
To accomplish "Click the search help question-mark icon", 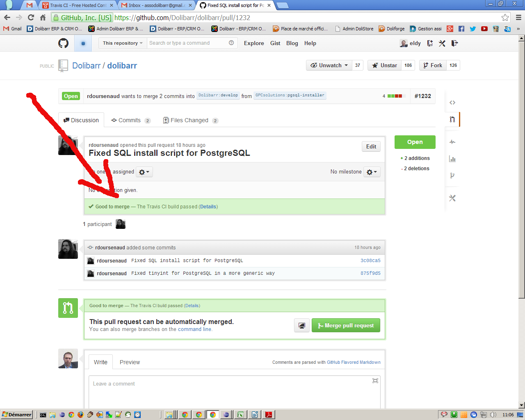I will (231, 43).
